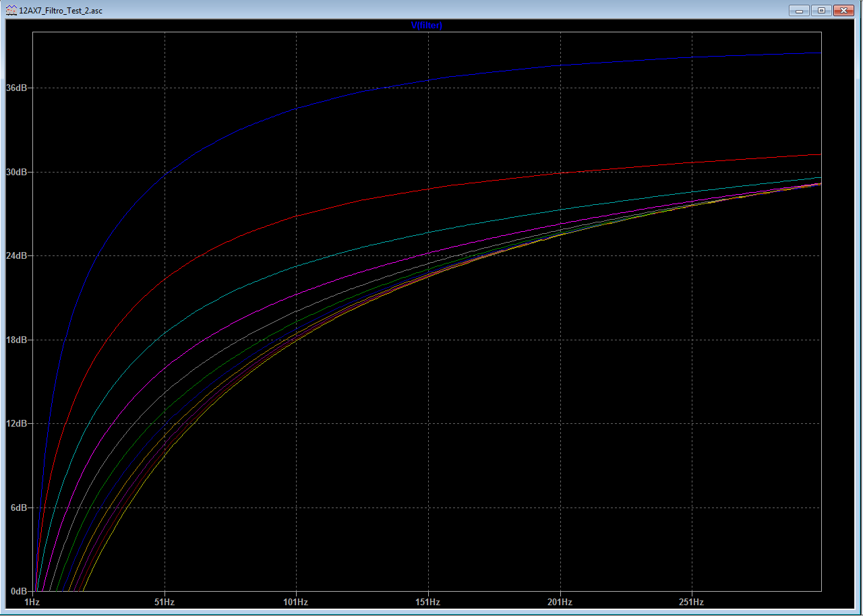Click the LTspice waveform icon in title bar
Screen dimensions: 863x616
tap(11, 11)
